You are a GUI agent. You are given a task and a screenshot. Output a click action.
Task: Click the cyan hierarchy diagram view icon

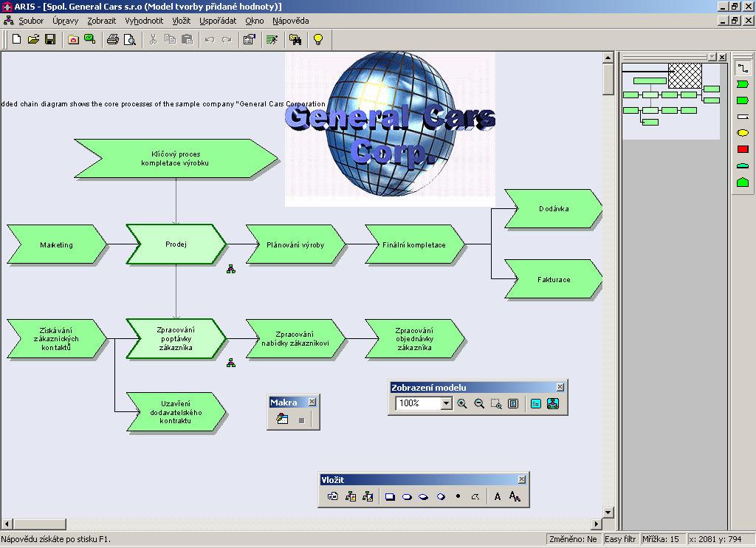click(553, 404)
